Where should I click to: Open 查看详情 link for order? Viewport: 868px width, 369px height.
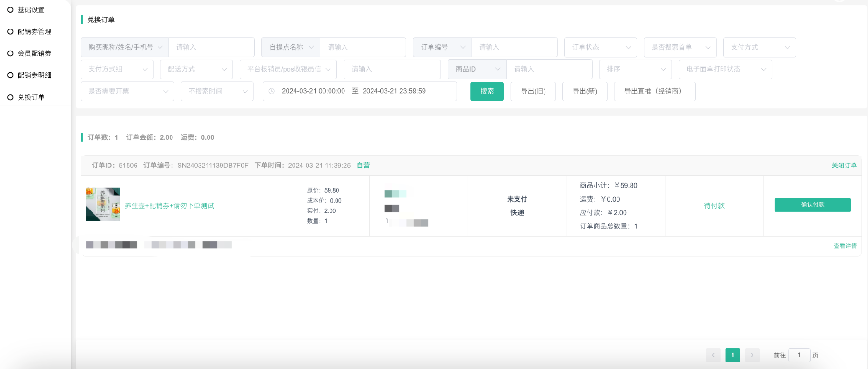(x=845, y=246)
